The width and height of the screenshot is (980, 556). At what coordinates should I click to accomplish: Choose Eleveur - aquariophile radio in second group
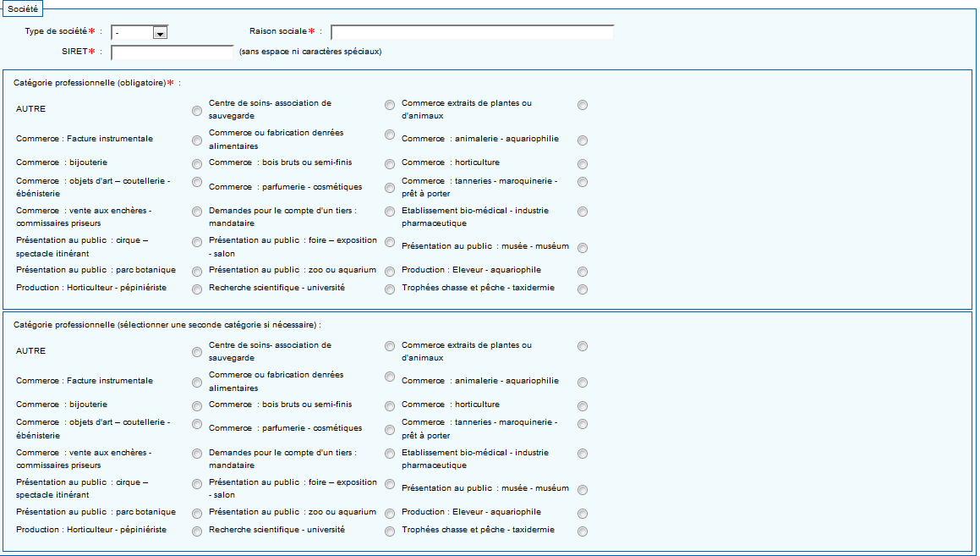tap(583, 514)
